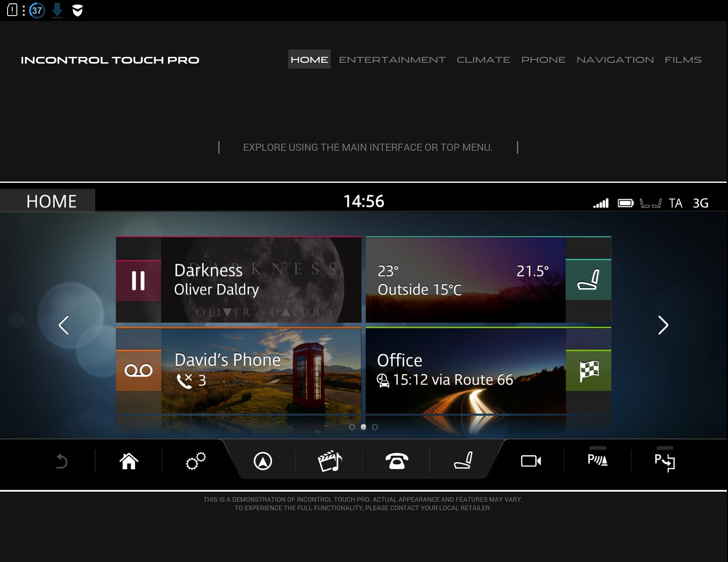Click the 23° left temperature value
Image resolution: width=728 pixels, height=562 pixels.
(x=388, y=271)
